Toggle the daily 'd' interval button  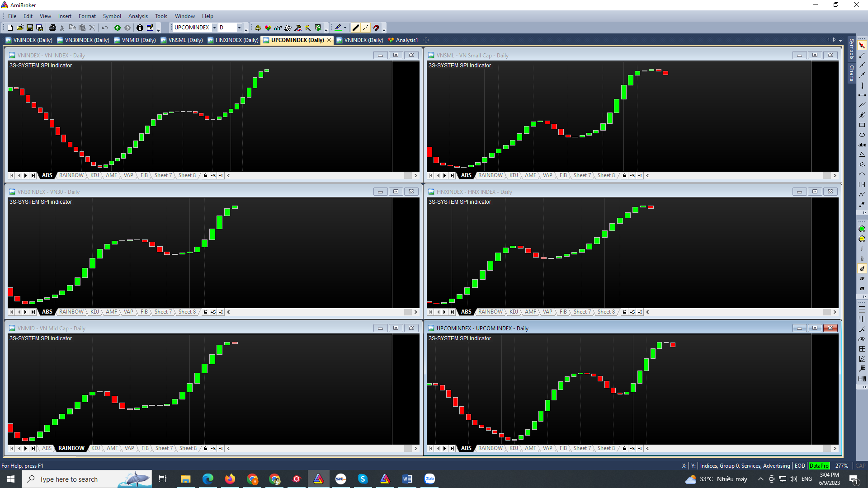click(x=862, y=268)
